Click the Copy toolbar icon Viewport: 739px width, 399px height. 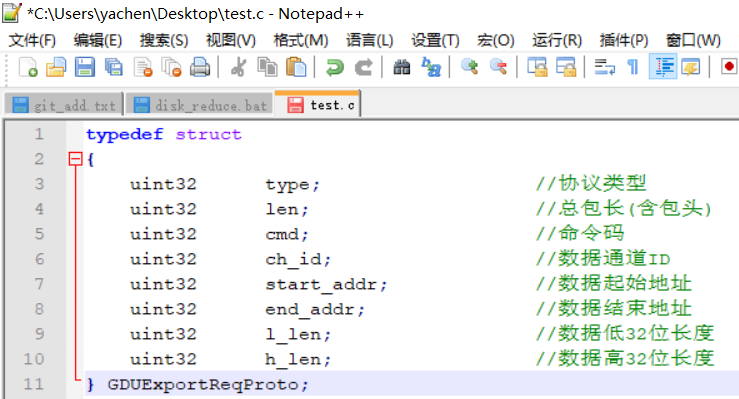267,67
